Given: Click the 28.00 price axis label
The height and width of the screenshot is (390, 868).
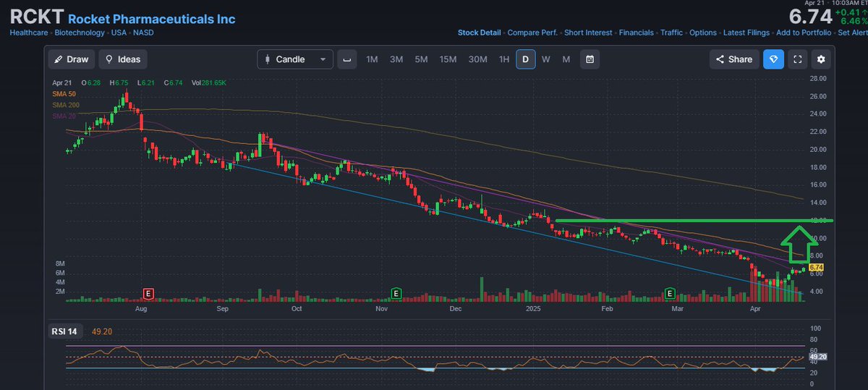Looking at the screenshot, I should [x=818, y=78].
